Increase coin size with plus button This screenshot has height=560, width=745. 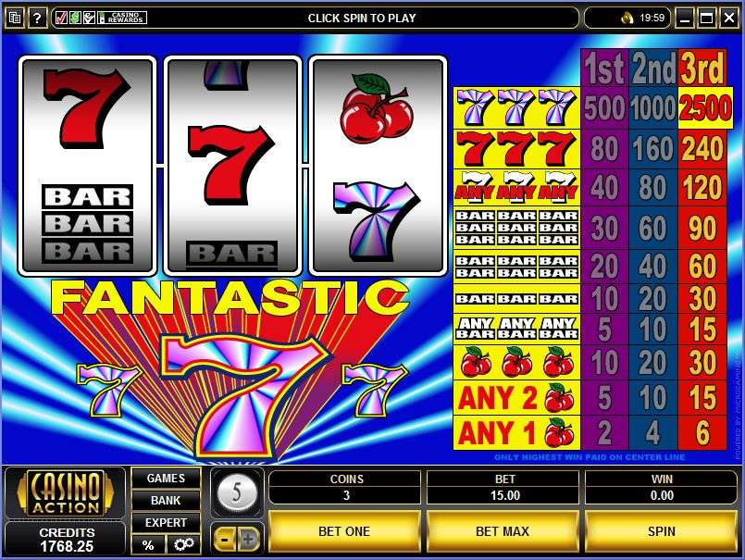click(248, 539)
